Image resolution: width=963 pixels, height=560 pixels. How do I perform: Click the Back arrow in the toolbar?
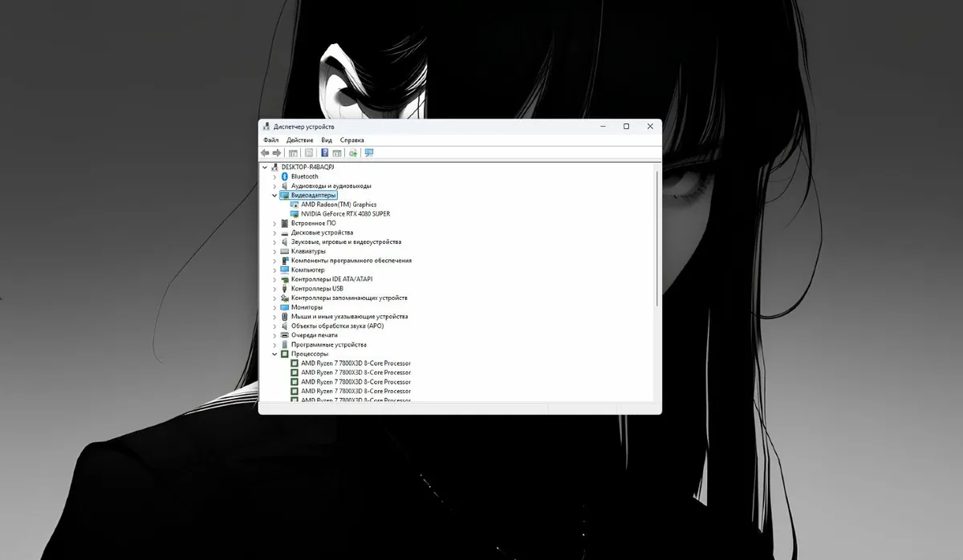point(266,152)
